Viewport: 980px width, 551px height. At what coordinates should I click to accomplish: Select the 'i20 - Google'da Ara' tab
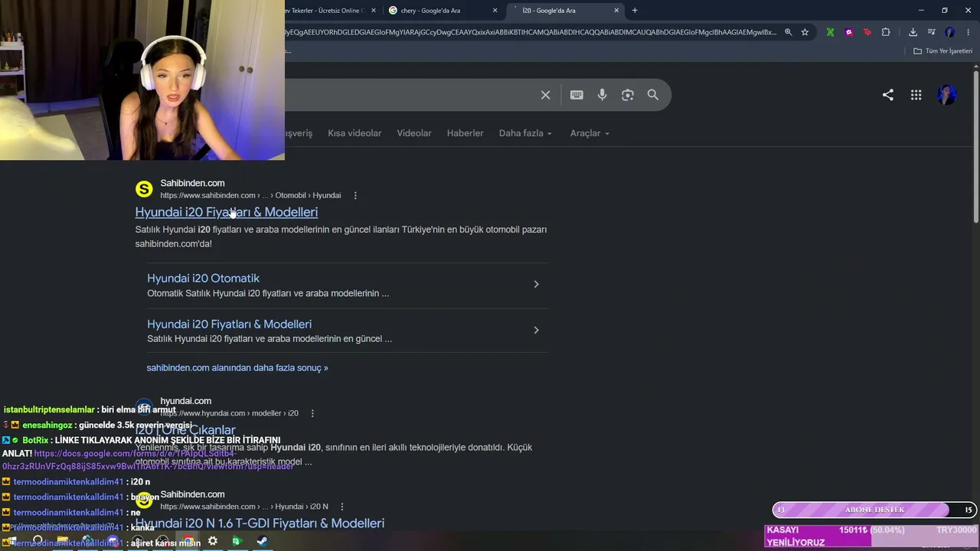point(565,11)
